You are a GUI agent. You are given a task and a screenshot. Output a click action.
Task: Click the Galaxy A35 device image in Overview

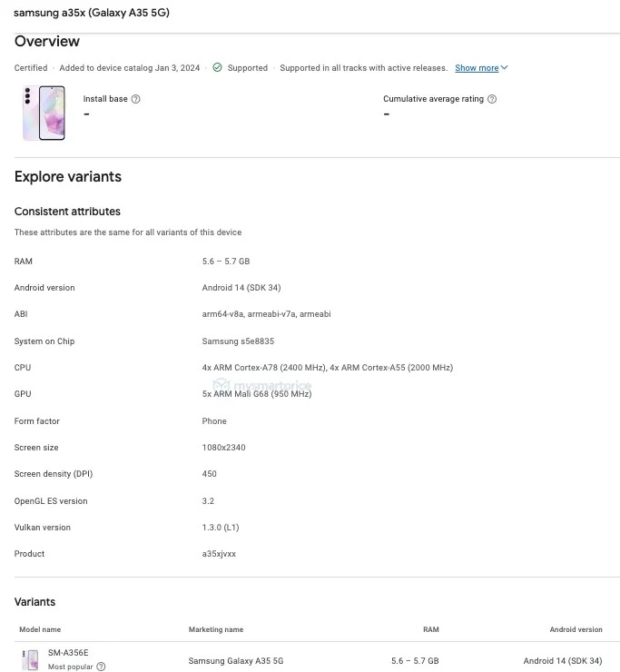click(x=44, y=113)
